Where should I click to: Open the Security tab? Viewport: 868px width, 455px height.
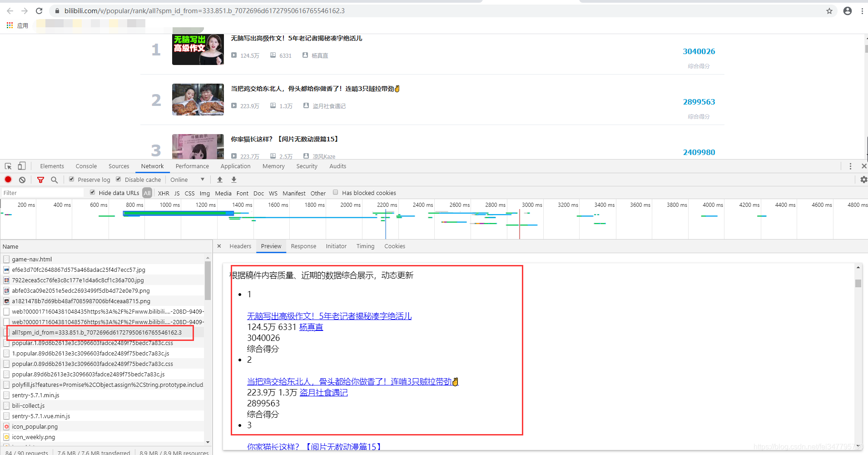pos(307,166)
